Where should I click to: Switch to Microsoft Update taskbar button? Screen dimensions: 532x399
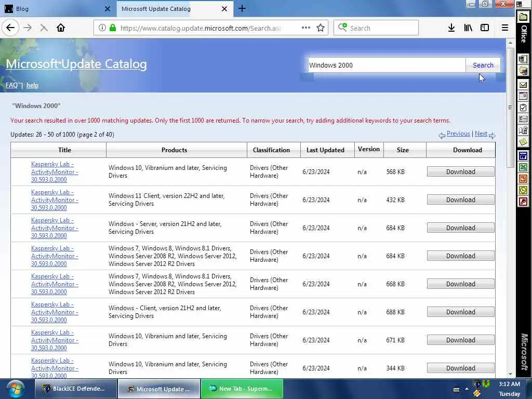point(159,389)
